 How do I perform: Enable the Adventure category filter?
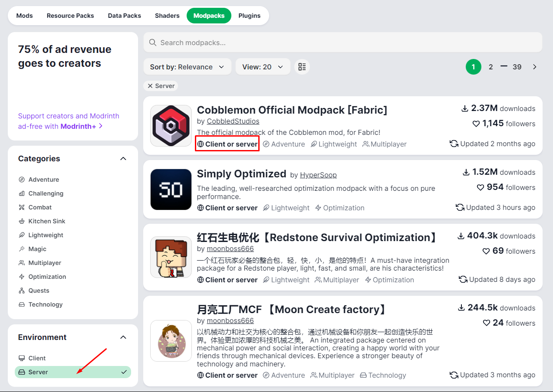[43, 180]
